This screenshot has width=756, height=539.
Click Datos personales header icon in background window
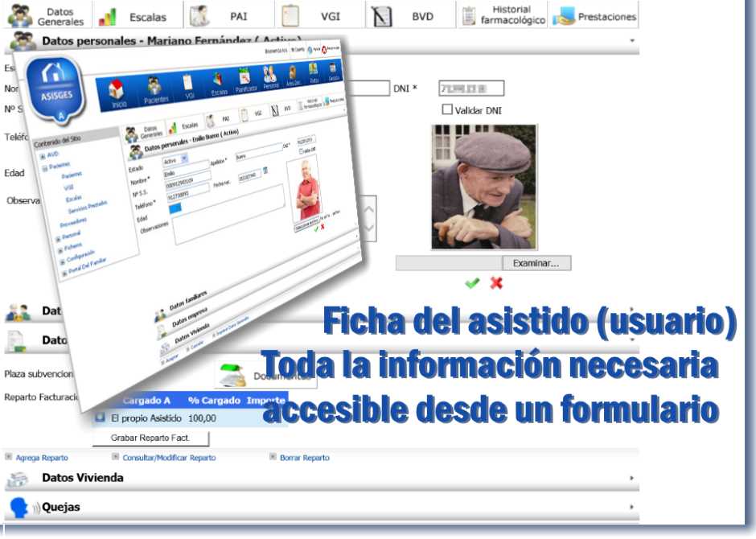(23, 42)
